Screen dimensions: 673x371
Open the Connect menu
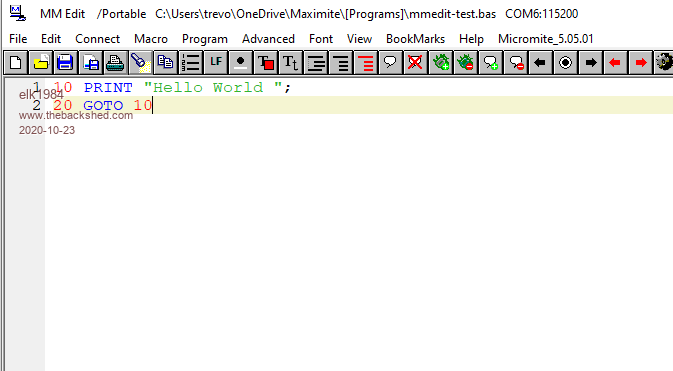coord(97,39)
